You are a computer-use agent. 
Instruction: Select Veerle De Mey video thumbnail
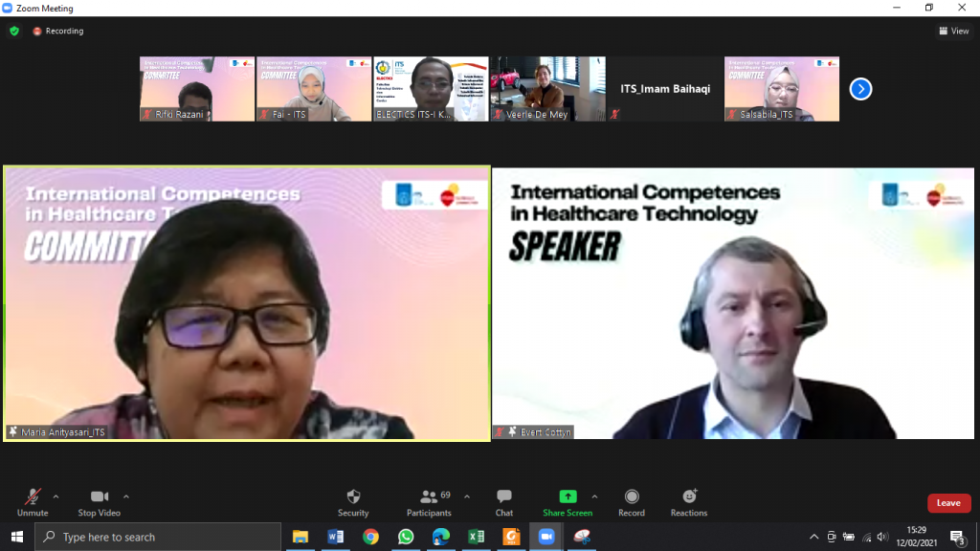[x=547, y=88]
